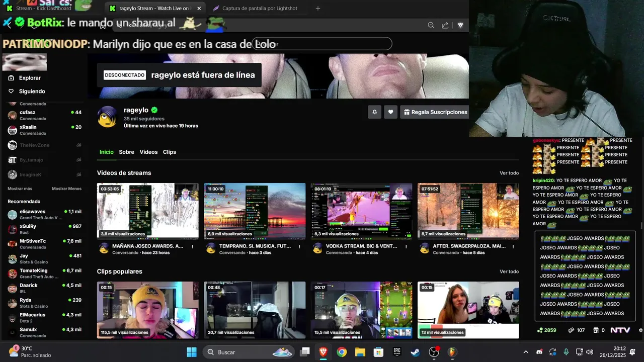The image size is (644, 362).
Task: Open recommended channel MrStivenTc
Action: pyautogui.click(x=44, y=244)
